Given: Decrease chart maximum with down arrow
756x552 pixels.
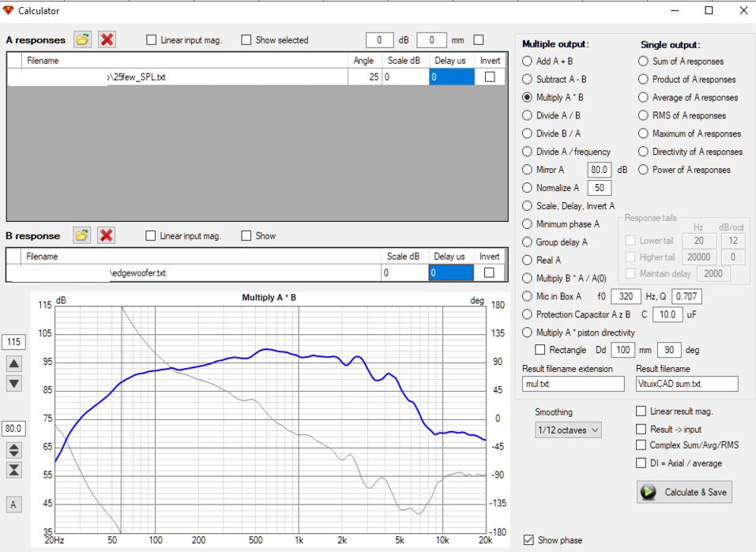Looking at the screenshot, I should (x=14, y=383).
